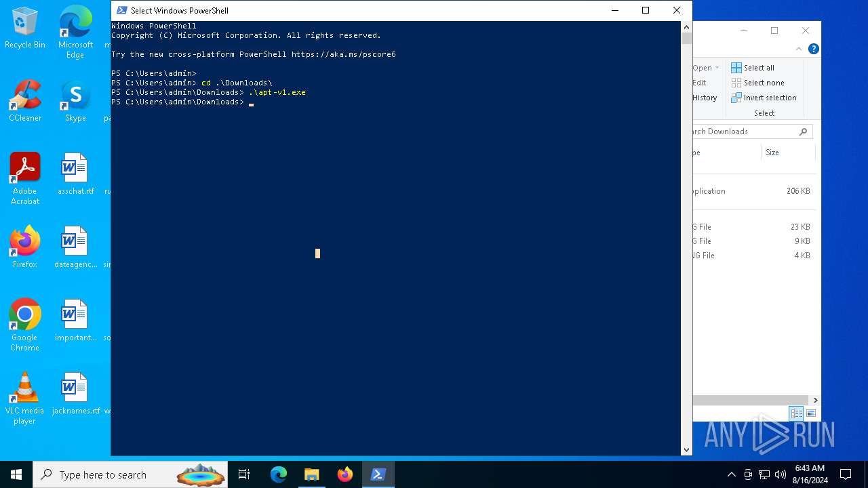Maximize the PowerShell window

(x=646, y=10)
